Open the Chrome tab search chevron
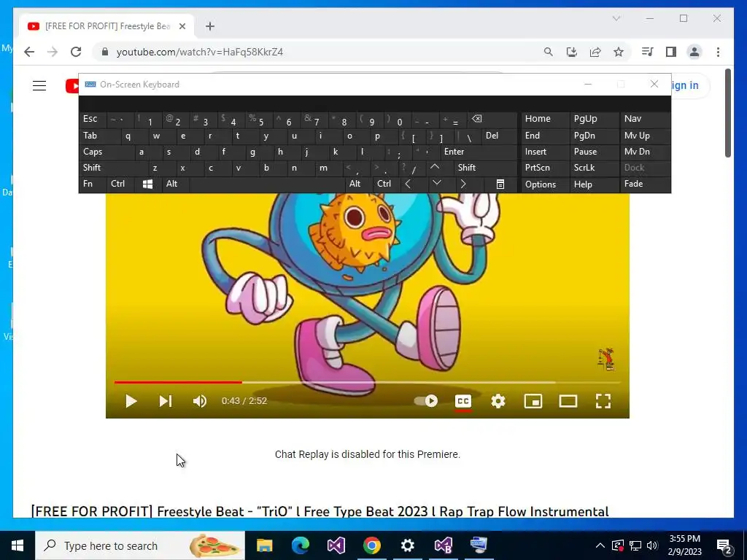 coord(616,18)
